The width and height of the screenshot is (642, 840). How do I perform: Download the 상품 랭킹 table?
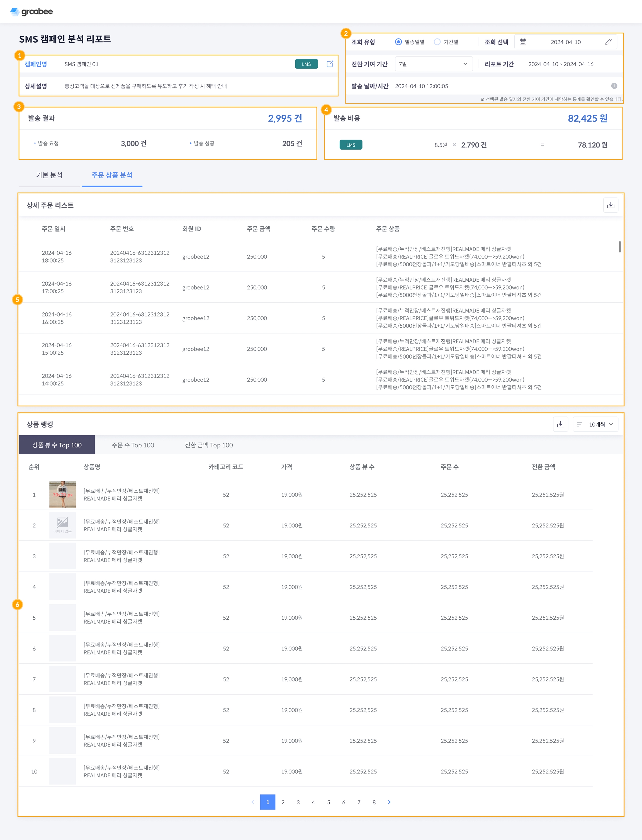560,424
